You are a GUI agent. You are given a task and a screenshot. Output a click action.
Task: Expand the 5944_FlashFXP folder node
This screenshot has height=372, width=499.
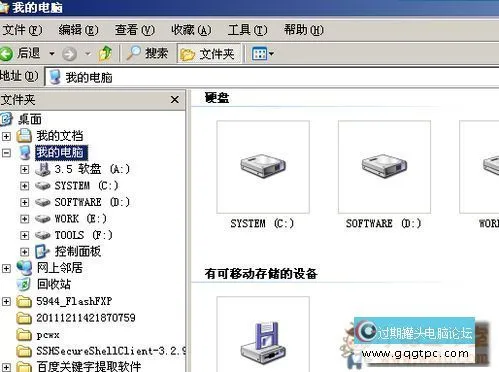click(6, 302)
